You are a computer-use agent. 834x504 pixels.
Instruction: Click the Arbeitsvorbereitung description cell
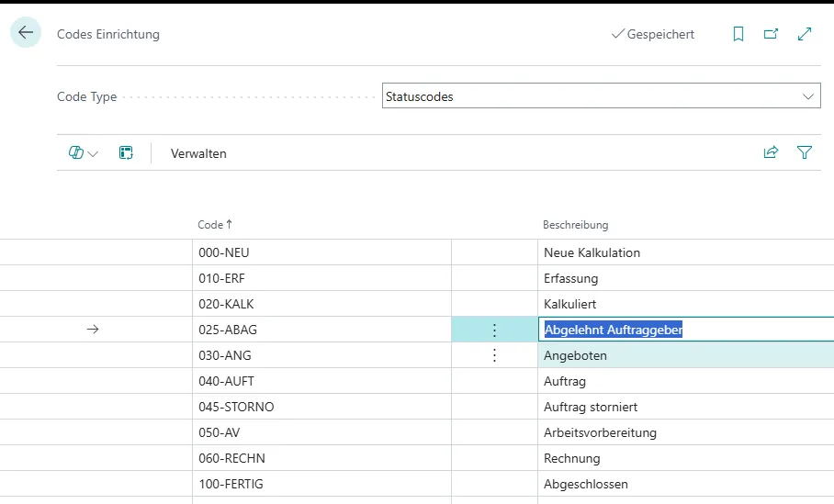686,432
